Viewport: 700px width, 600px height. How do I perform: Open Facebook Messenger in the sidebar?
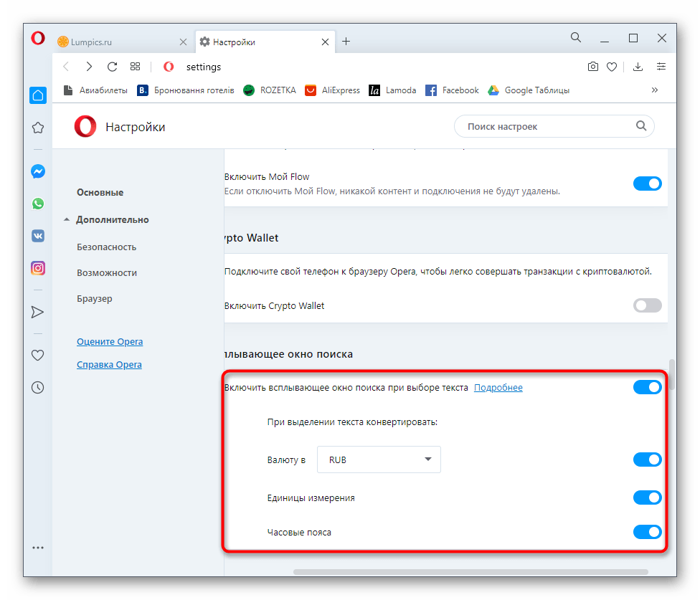(38, 172)
